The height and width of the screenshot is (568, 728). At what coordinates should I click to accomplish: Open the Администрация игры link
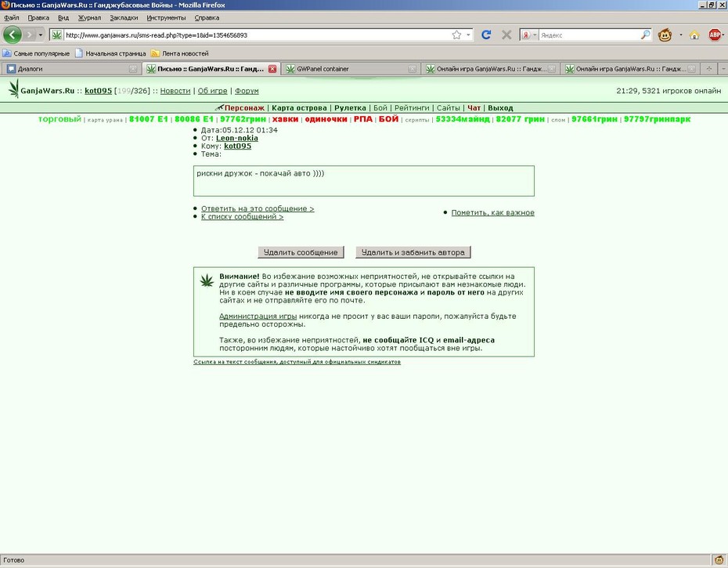pos(258,316)
